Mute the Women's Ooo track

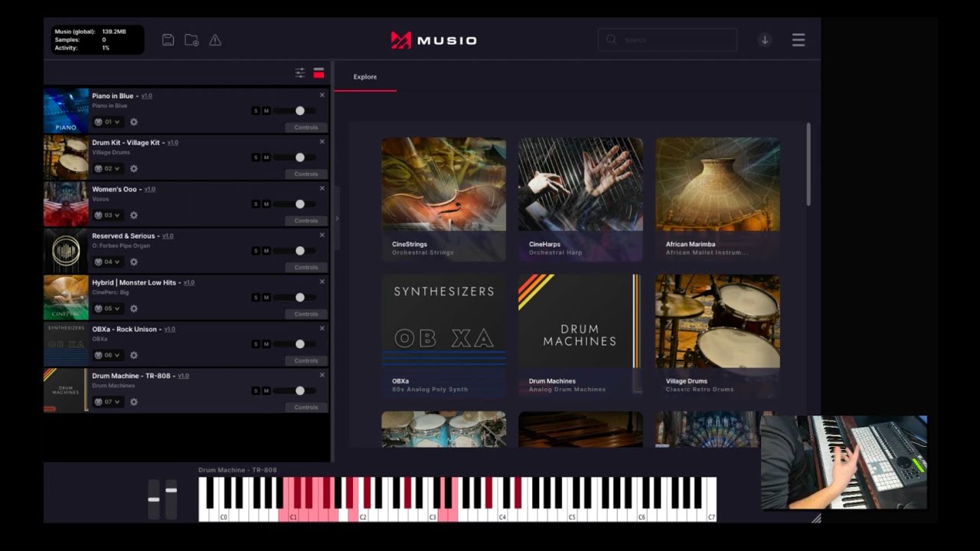click(266, 204)
